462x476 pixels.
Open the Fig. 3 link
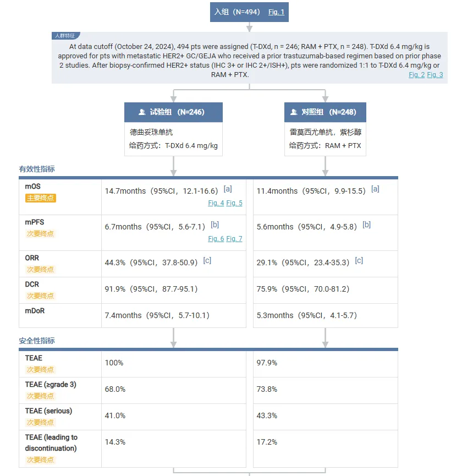click(435, 75)
